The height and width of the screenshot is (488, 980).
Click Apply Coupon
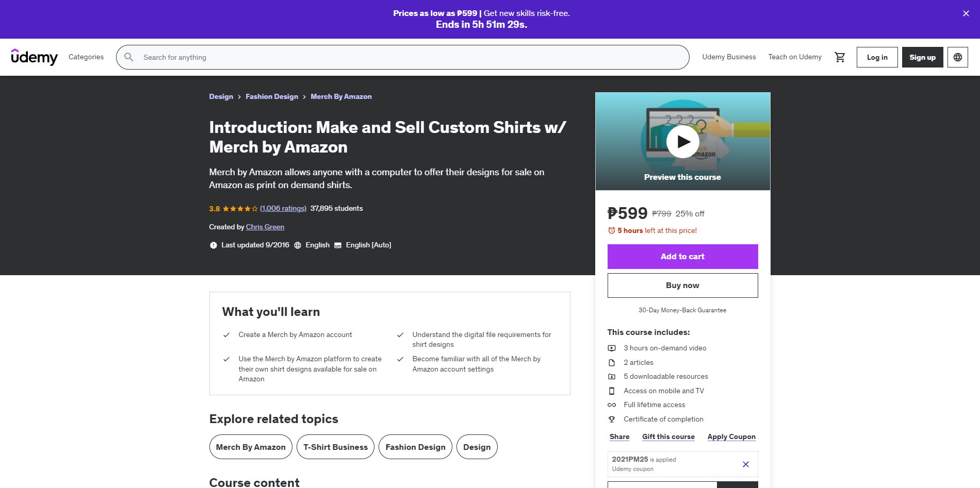(731, 436)
